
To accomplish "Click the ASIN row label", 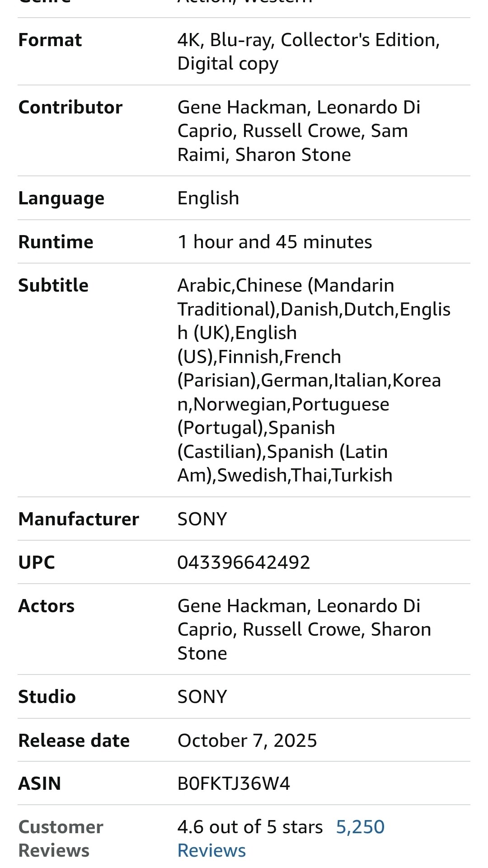I will point(40,783).
